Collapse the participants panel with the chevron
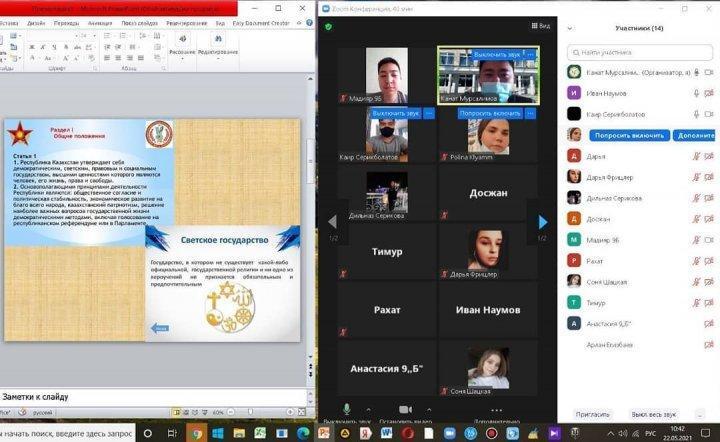This screenshot has height=442, width=720. pyautogui.click(x=570, y=28)
